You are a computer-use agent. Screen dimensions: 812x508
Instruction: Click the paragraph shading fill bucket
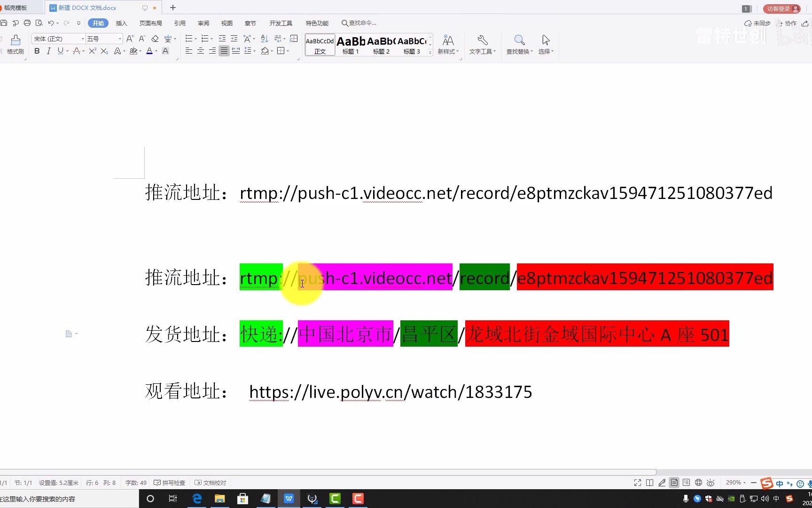[265, 51]
